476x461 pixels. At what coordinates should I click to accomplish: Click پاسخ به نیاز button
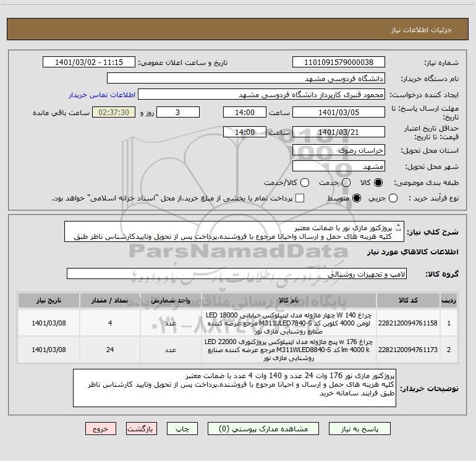[x=360, y=429]
